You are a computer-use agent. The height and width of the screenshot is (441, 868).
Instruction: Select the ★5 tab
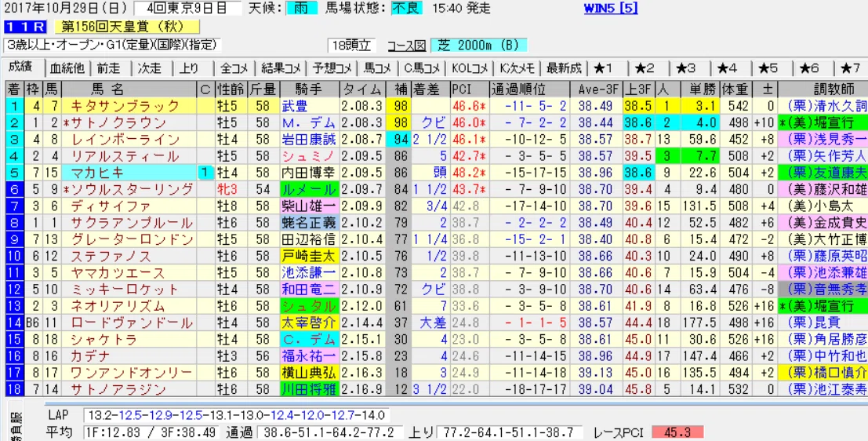click(769, 69)
